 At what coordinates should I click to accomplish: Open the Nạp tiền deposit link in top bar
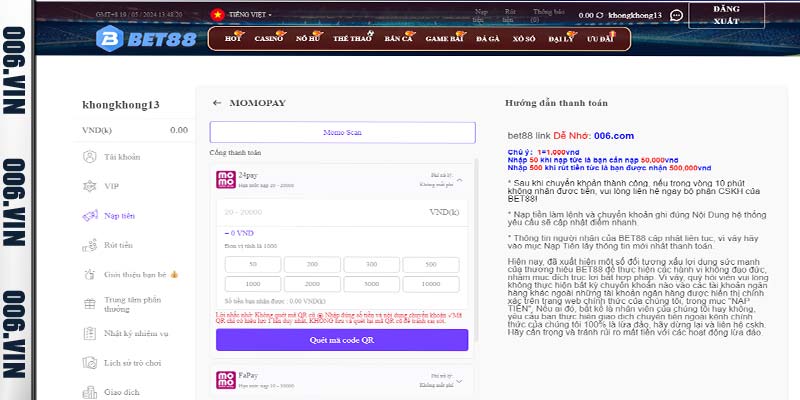[x=481, y=15]
